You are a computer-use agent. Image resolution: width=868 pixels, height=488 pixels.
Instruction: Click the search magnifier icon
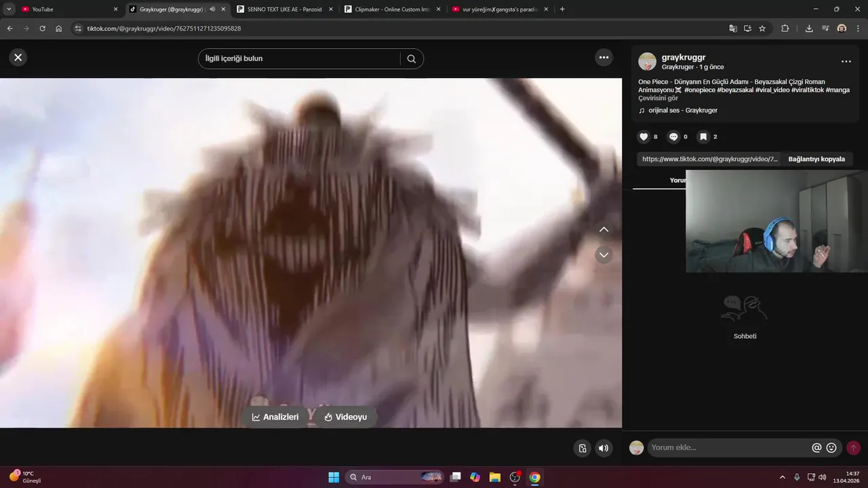coord(411,59)
